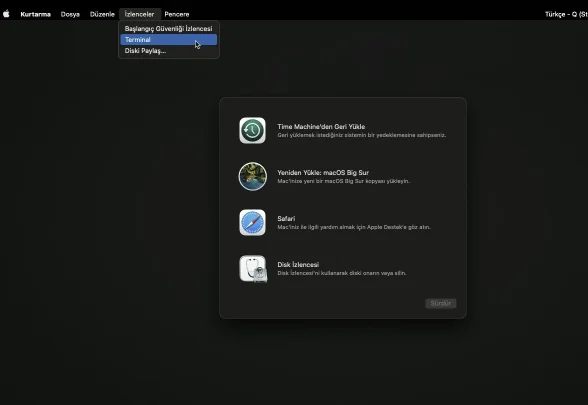Click the Time Machine icon
The height and width of the screenshot is (405, 588).
click(252, 130)
